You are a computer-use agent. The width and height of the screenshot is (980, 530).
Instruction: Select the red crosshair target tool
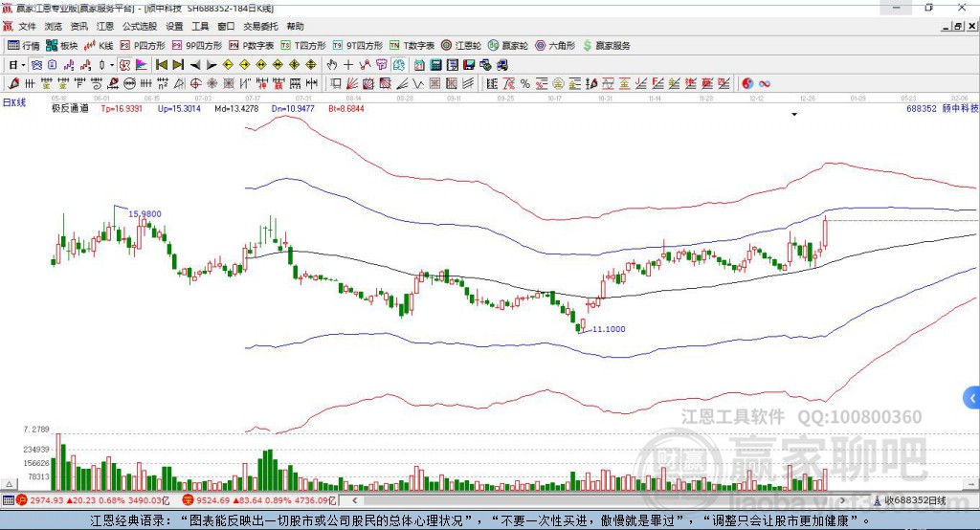(195, 84)
